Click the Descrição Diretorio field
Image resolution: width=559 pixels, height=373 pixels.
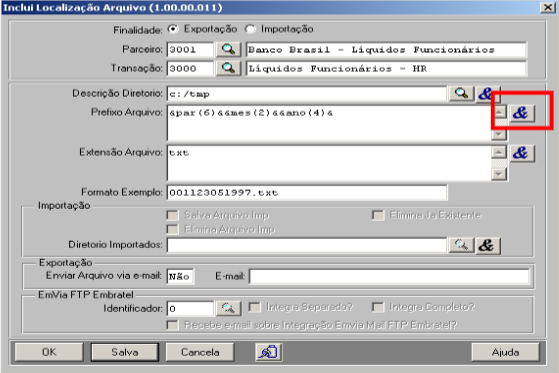307,94
